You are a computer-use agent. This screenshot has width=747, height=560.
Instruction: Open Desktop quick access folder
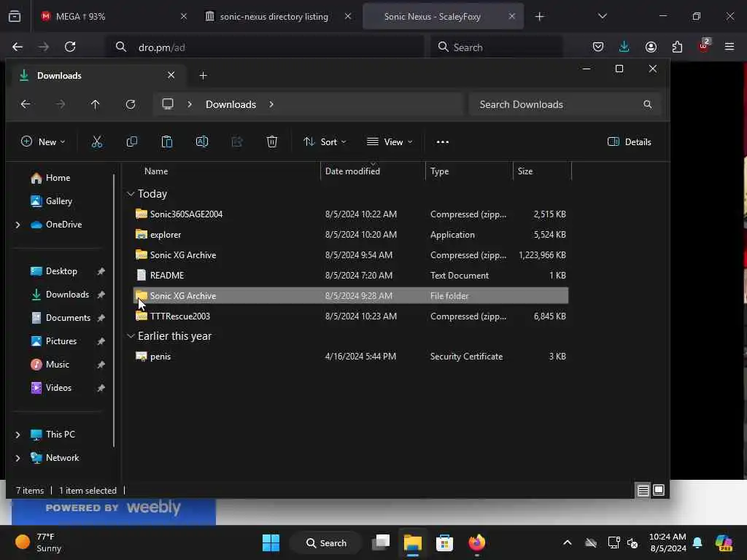point(61,271)
